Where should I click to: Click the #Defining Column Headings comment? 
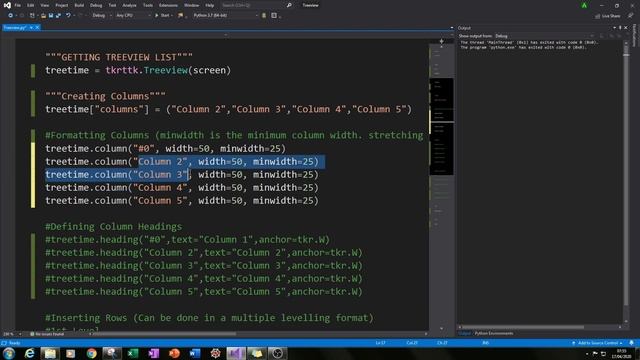113,227
